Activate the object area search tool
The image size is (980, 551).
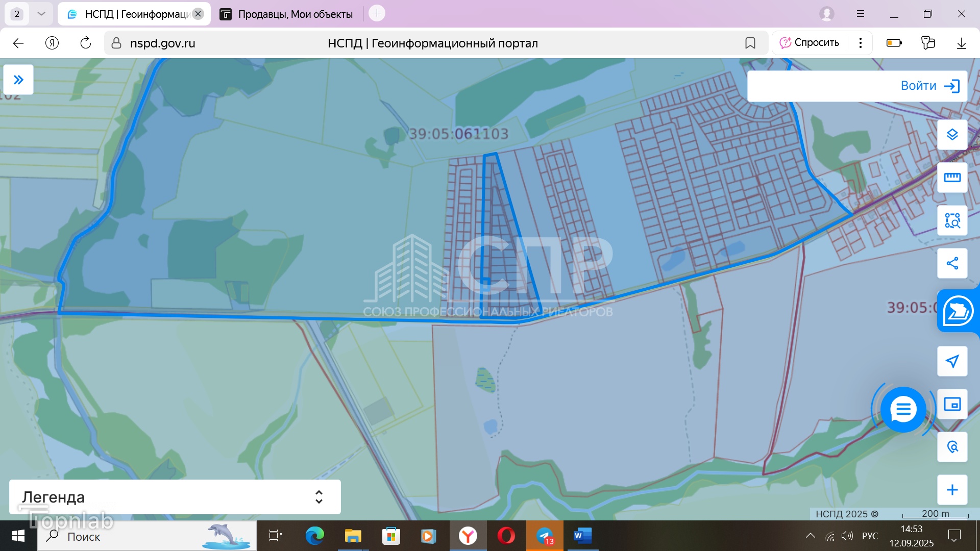(x=952, y=220)
